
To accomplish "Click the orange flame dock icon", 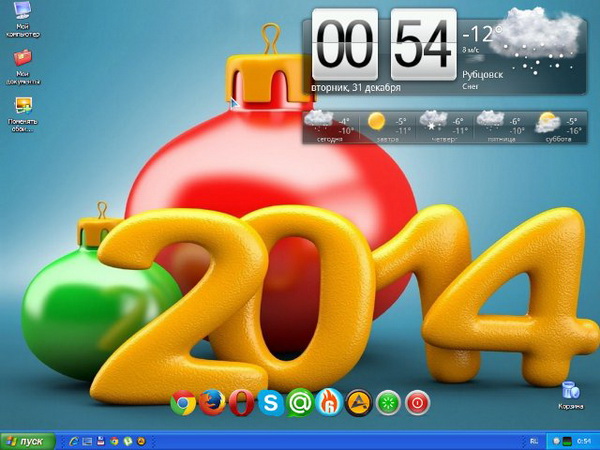I will [x=329, y=403].
